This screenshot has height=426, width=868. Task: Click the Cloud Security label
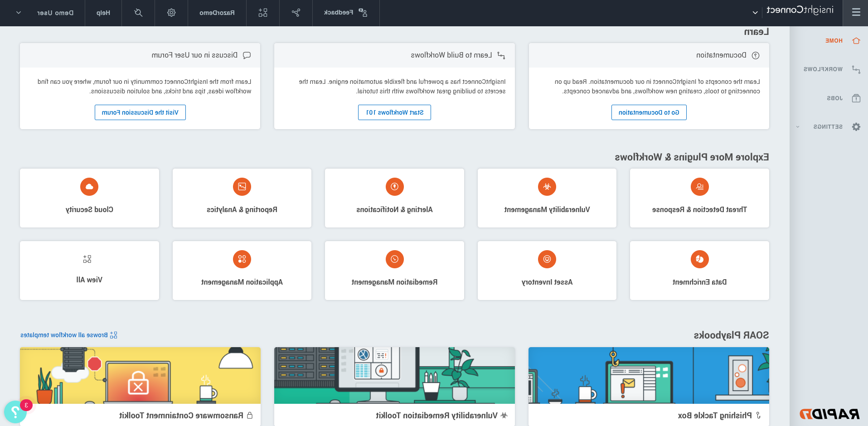89,209
